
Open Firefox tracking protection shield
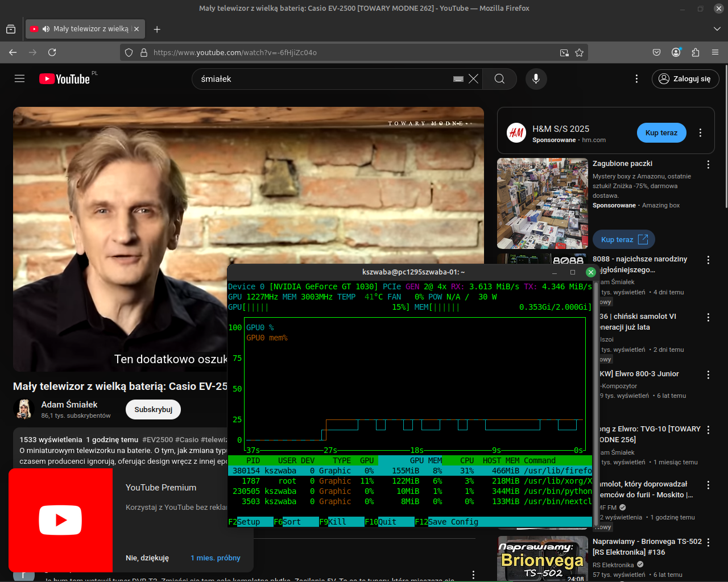click(129, 52)
